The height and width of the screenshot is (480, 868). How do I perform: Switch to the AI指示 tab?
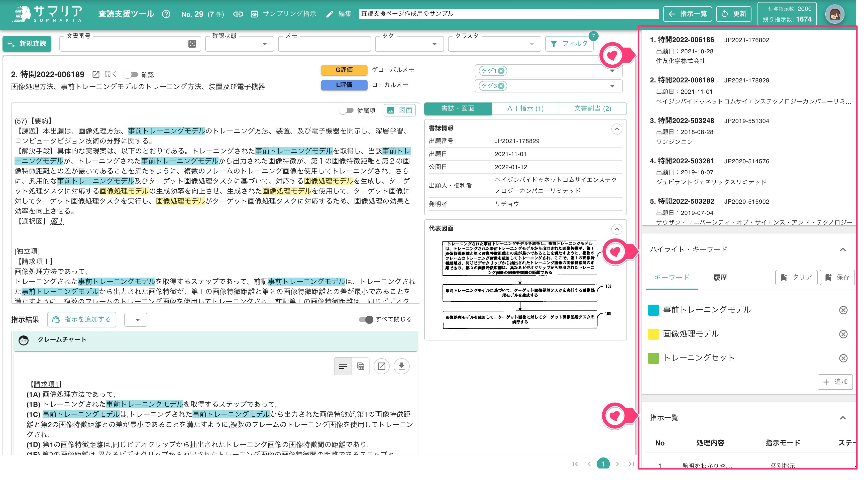[525, 108]
